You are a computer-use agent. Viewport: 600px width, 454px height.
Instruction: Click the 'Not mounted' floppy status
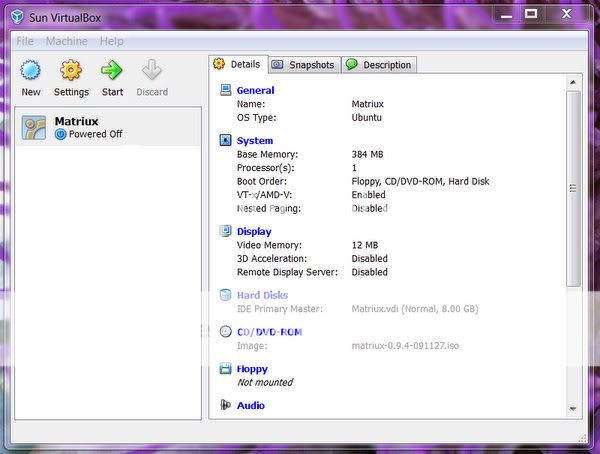[265, 382]
